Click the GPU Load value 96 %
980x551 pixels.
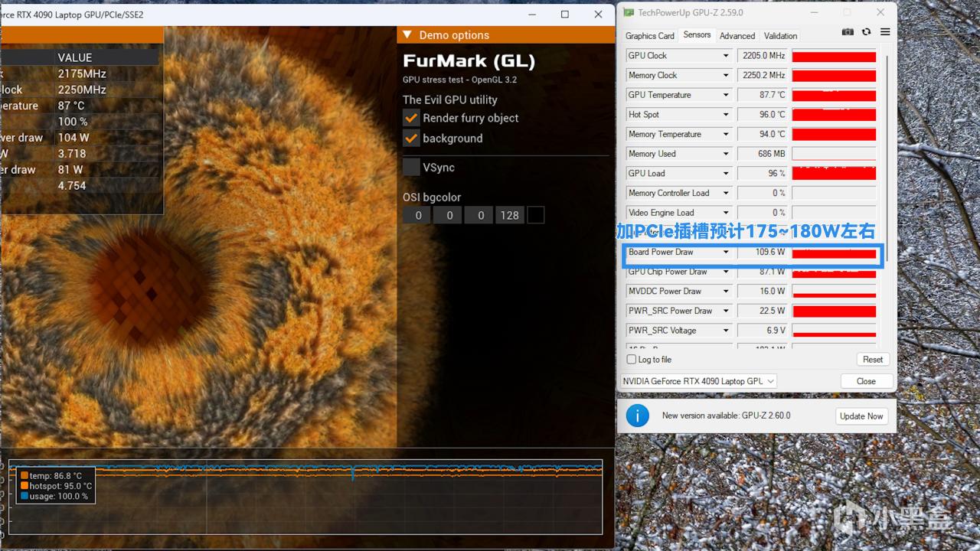tap(762, 174)
